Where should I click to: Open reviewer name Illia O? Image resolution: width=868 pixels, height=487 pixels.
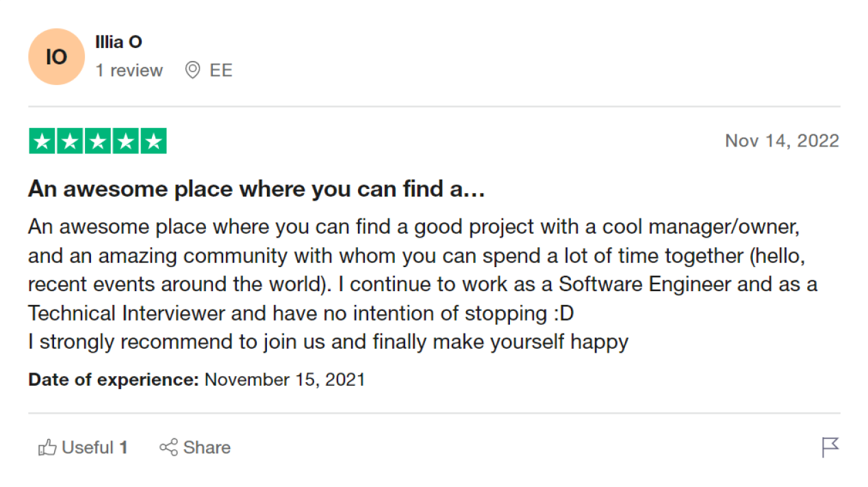pos(118,42)
